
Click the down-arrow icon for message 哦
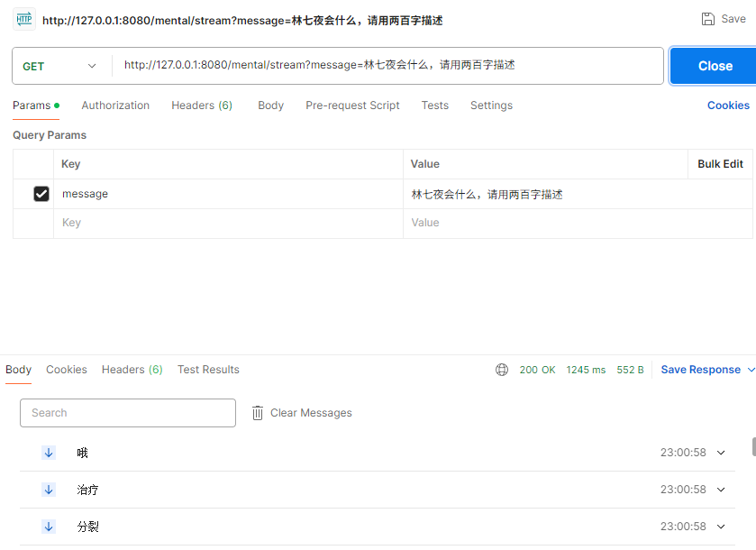49,453
